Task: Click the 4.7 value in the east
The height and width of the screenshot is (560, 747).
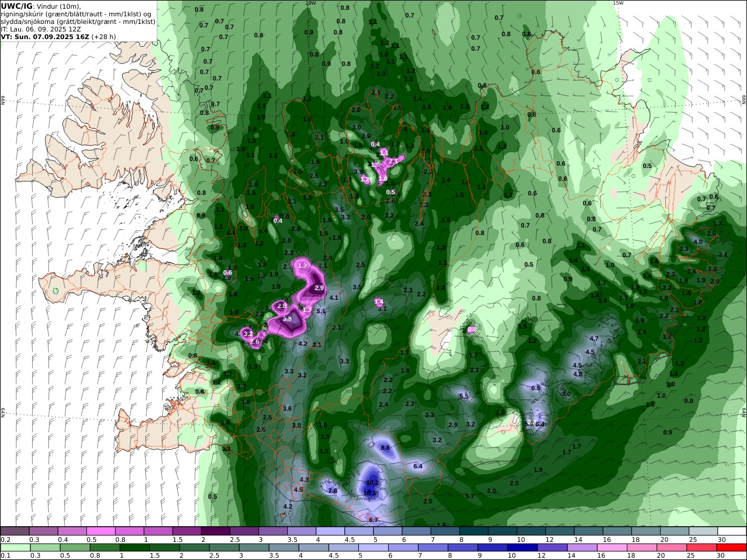Action: click(594, 338)
